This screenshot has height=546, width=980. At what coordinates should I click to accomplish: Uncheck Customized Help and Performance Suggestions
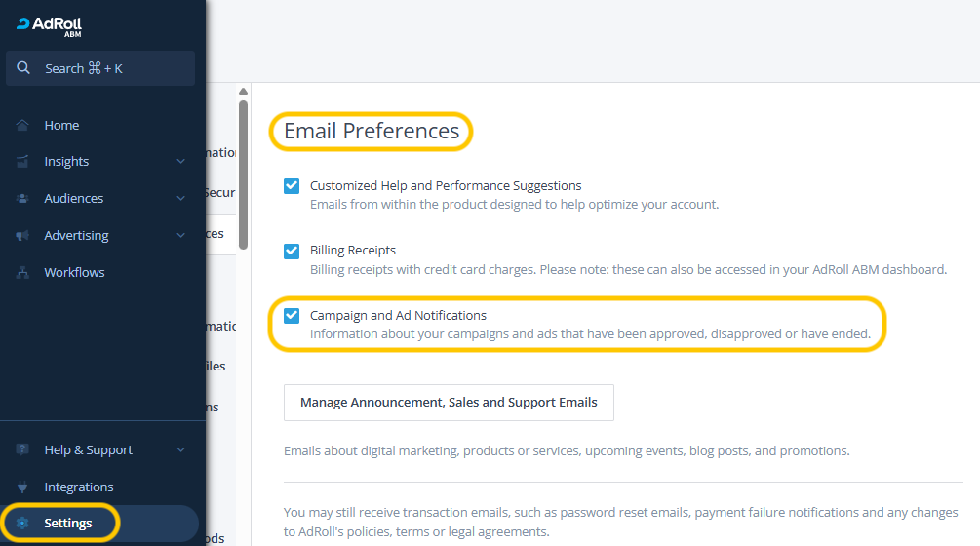coord(292,185)
